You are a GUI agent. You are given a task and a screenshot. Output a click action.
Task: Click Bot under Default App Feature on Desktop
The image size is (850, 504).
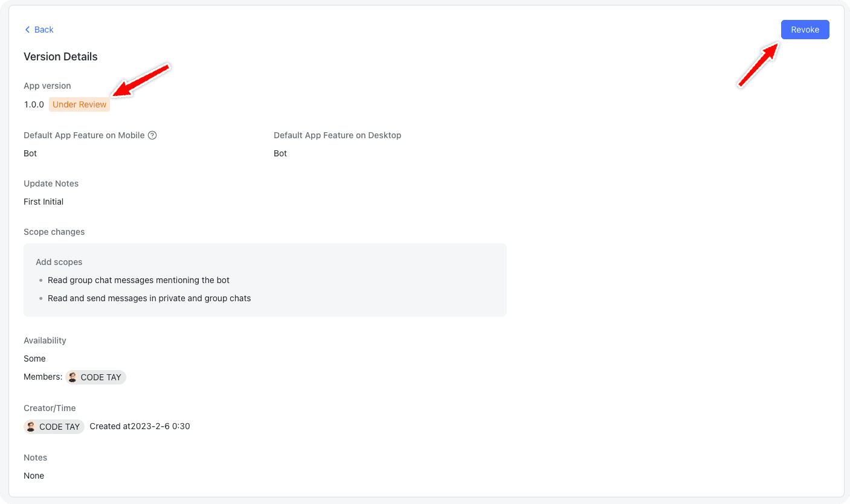point(280,153)
